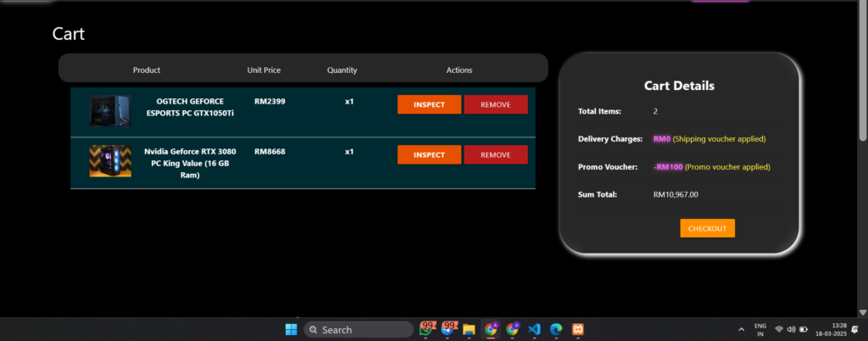Inspect the OGTECH GEFORCE ESPORTS PC item
Image resolution: width=868 pixels, height=341 pixels.
[x=429, y=104]
